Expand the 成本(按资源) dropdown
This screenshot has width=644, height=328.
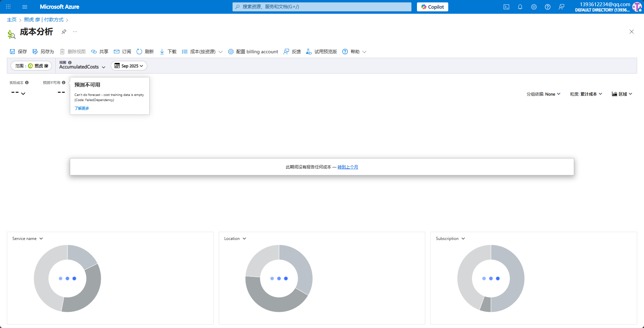202,52
